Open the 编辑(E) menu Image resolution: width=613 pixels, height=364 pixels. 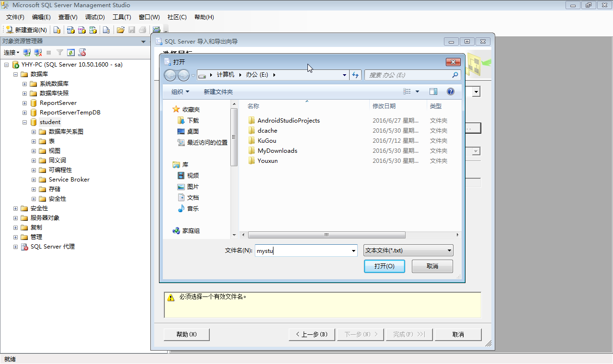41,17
